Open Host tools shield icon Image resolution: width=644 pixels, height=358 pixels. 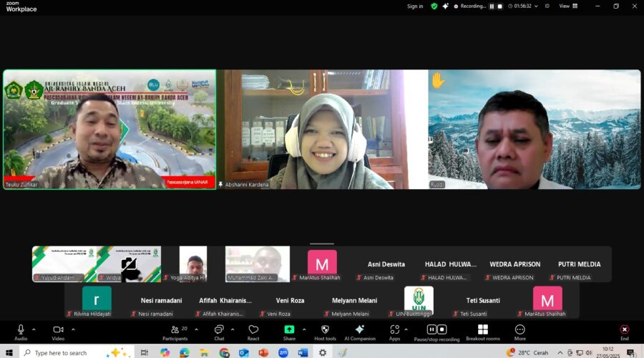click(x=325, y=332)
